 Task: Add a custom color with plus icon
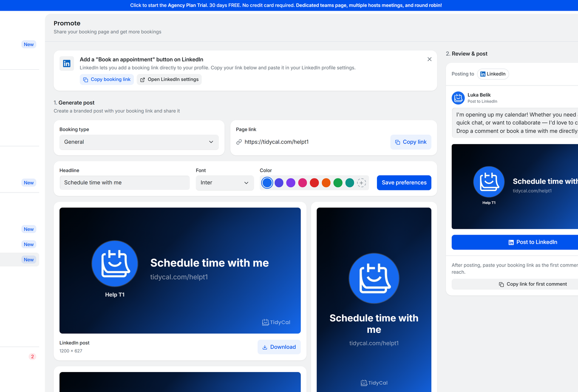coord(361,183)
